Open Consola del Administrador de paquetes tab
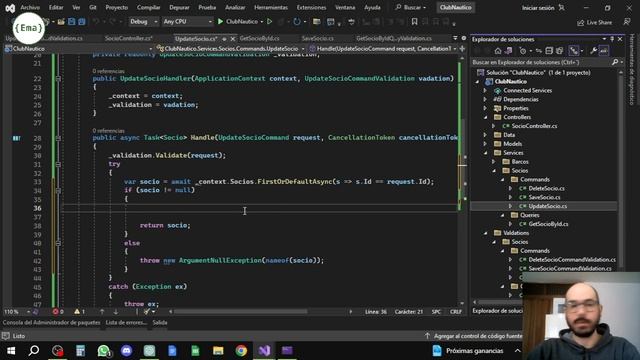This screenshot has width=640, height=360. (x=51, y=322)
